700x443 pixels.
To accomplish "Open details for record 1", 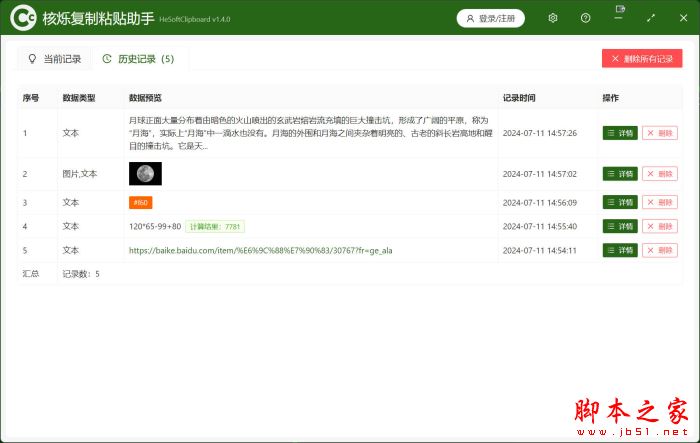I will coord(620,133).
